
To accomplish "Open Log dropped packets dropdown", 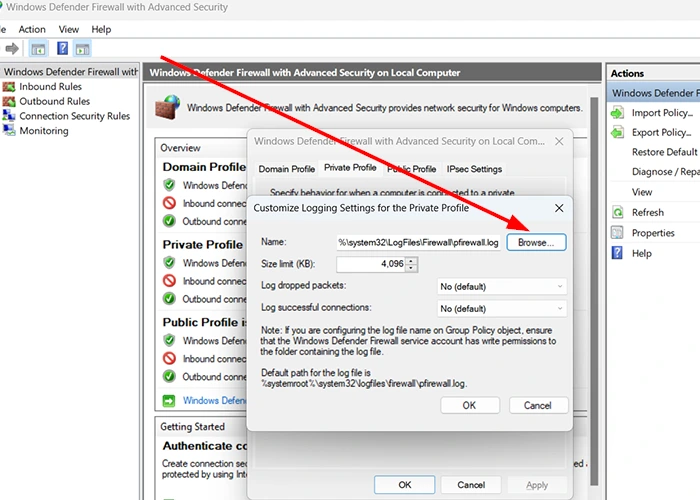I will [502, 287].
